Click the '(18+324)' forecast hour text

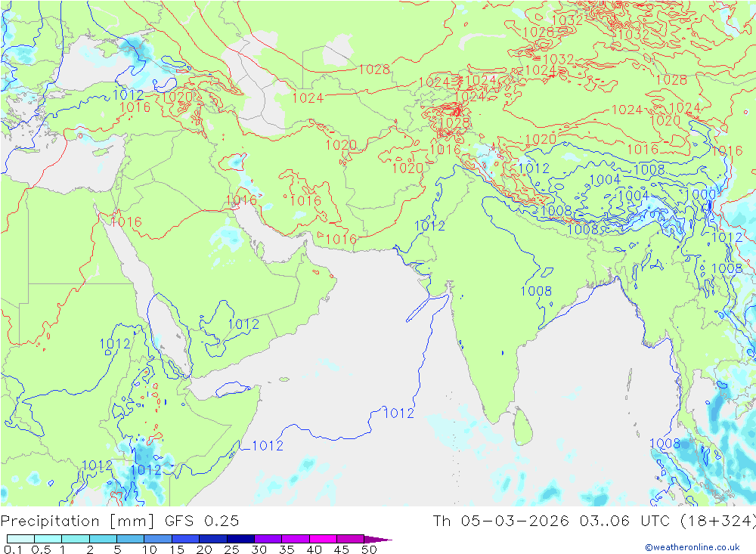[718, 522]
